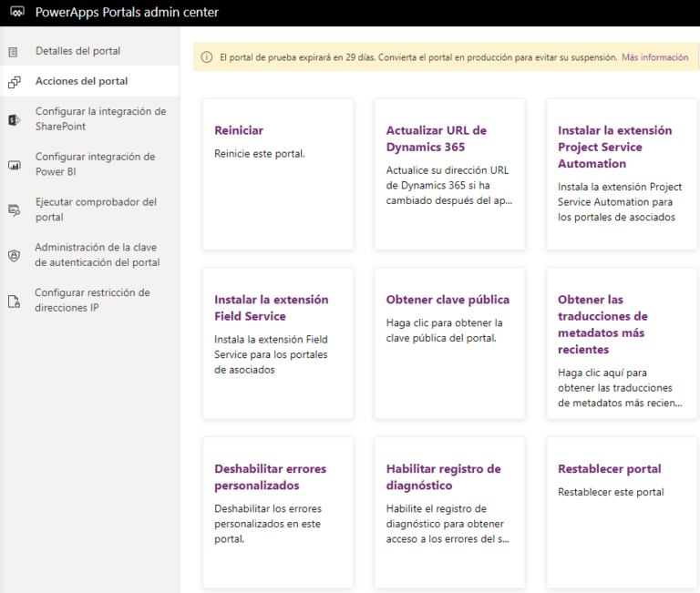Open Detalles del portal menu item
The width and height of the screenshot is (700, 593).
tap(89, 51)
